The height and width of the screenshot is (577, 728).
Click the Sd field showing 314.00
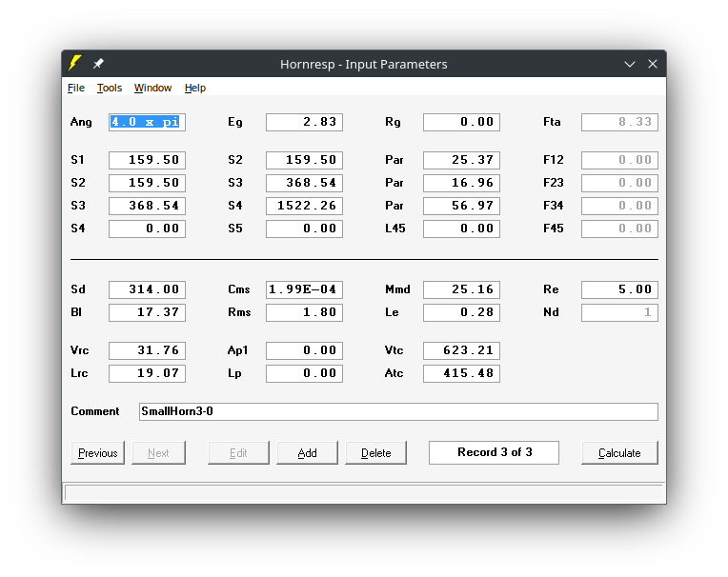tap(147, 289)
